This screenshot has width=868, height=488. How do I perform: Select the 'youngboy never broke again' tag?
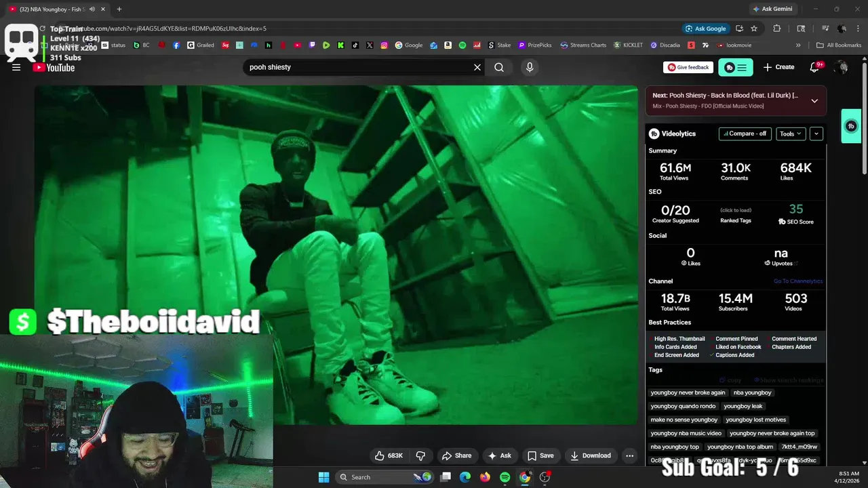tap(688, 392)
